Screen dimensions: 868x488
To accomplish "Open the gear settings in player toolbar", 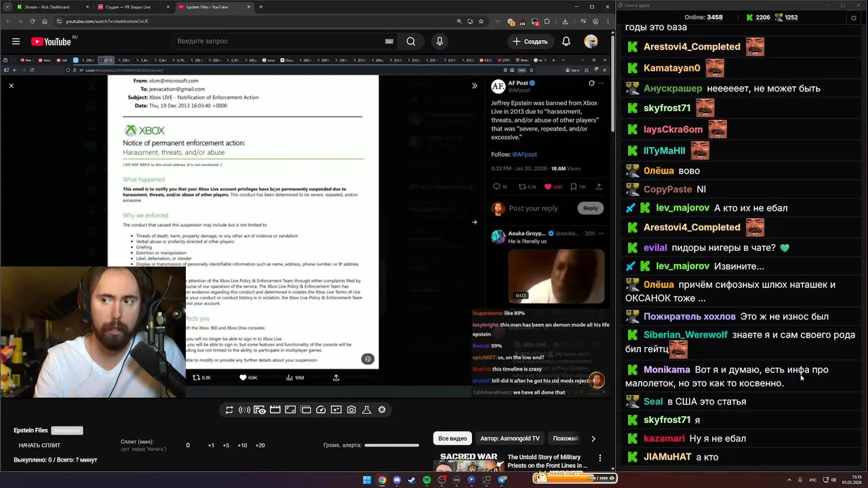I will click(x=382, y=410).
